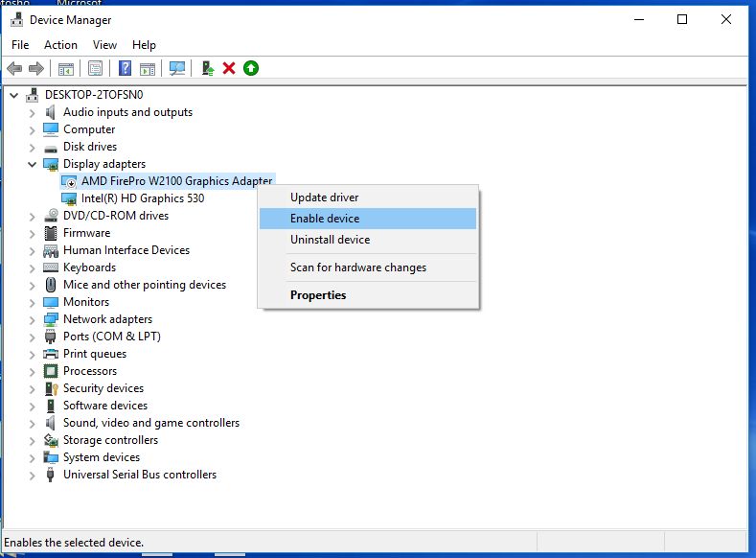Click the Audio inputs and outputs speaker icon
This screenshot has width=756, height=558.
pyautogui.click(x=50, y=112)
